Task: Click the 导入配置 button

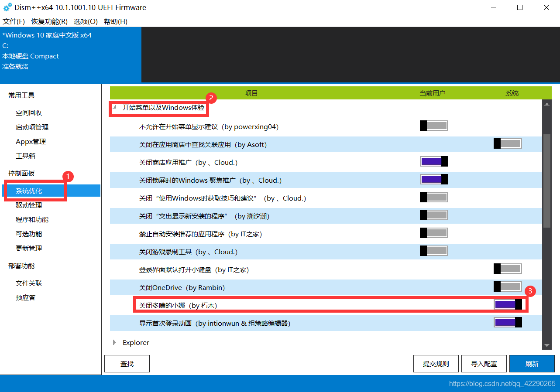Action: click(484, 364)
